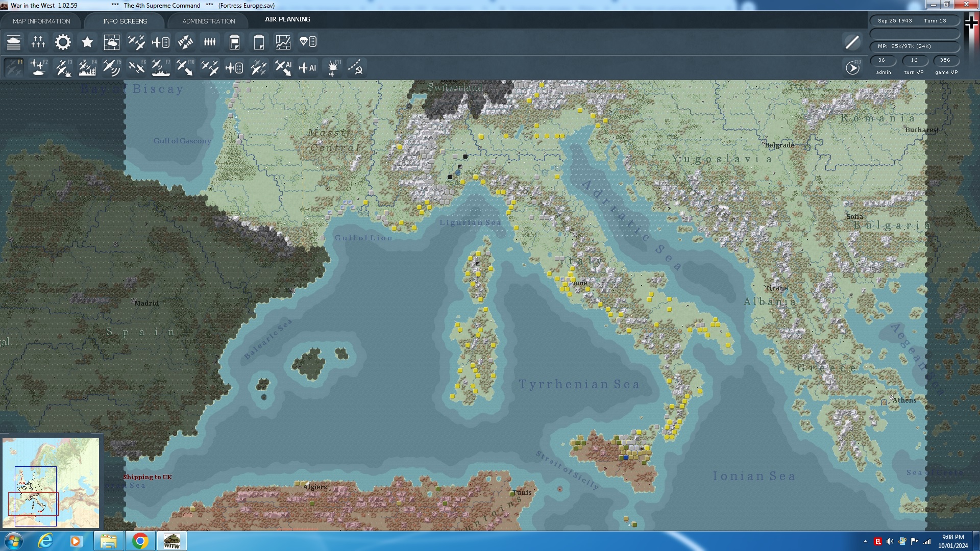Select the naval patrol directive F7
980x551 pixels.
coord(161,67)
